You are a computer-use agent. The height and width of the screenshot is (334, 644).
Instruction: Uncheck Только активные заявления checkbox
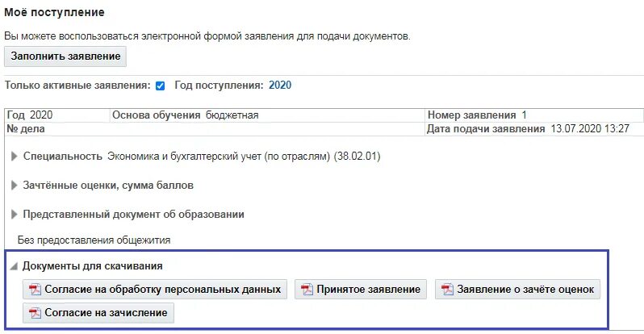(160, 86)
